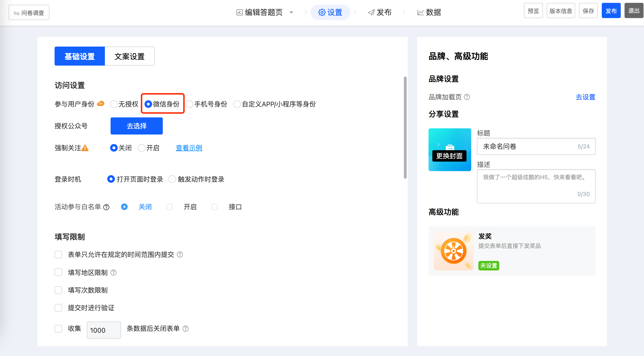Click the 发奖 prize wheel icon
Image resolution: width=644 pixels, height=356 pixels.
pos(453,251)
